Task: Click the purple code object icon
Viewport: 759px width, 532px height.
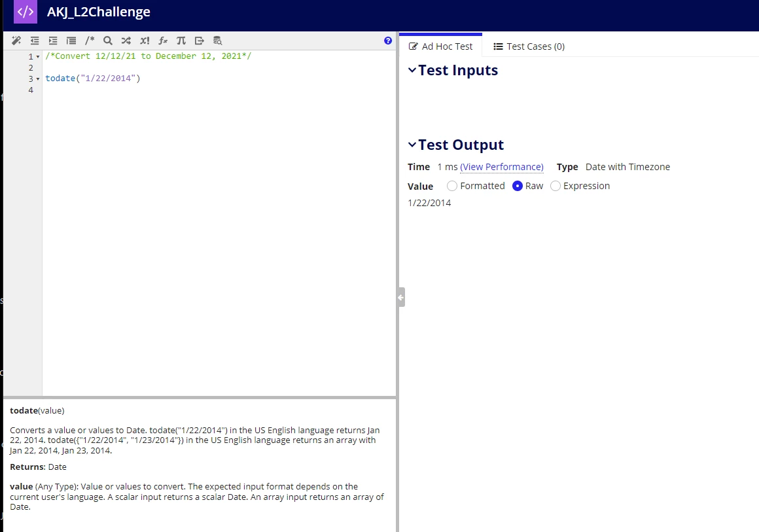Action: [26, 12]
